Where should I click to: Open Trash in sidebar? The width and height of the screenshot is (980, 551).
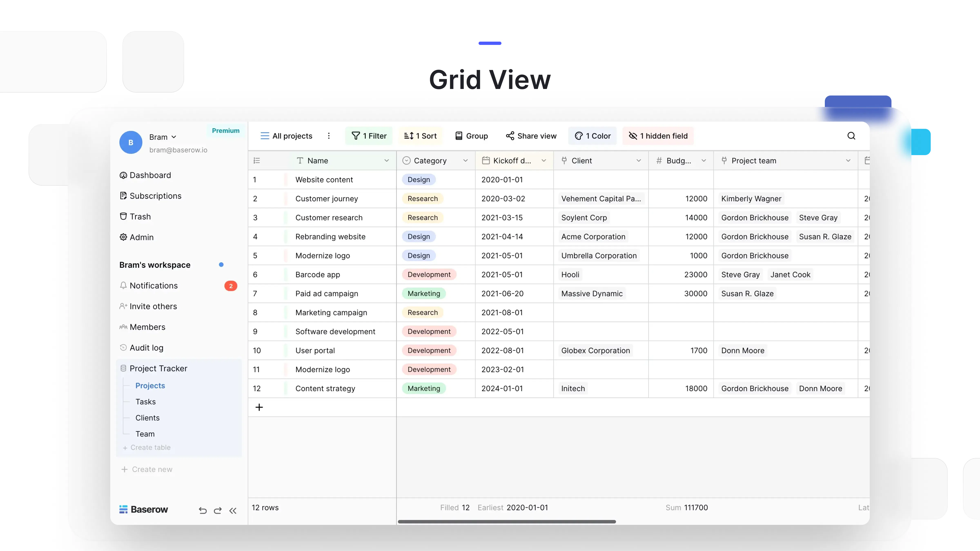coord(135,216)
